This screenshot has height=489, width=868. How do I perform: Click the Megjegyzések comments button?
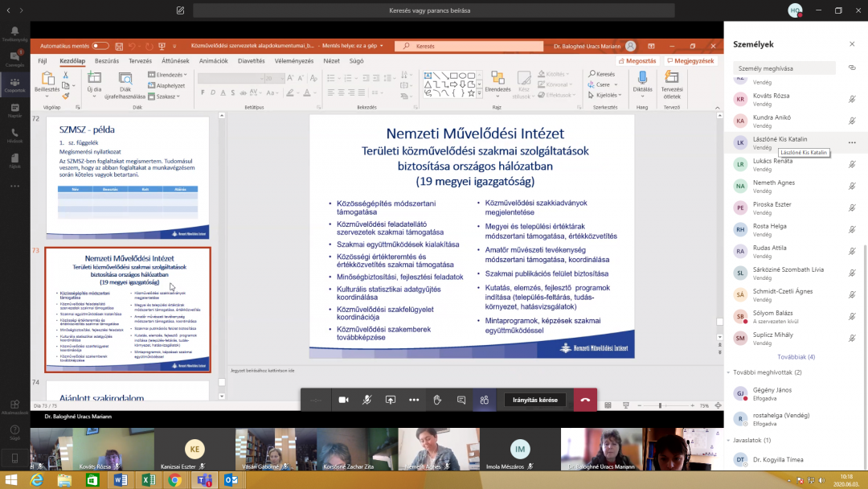point(690,61)
